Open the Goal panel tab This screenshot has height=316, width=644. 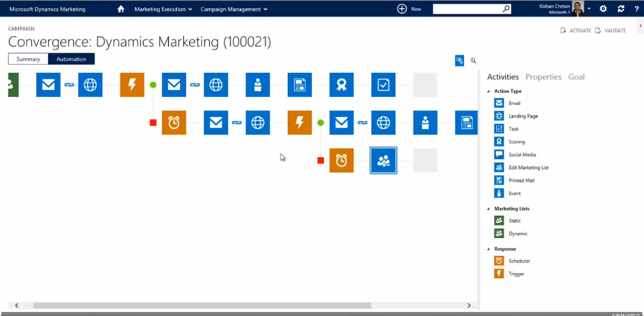pos(576,77)
